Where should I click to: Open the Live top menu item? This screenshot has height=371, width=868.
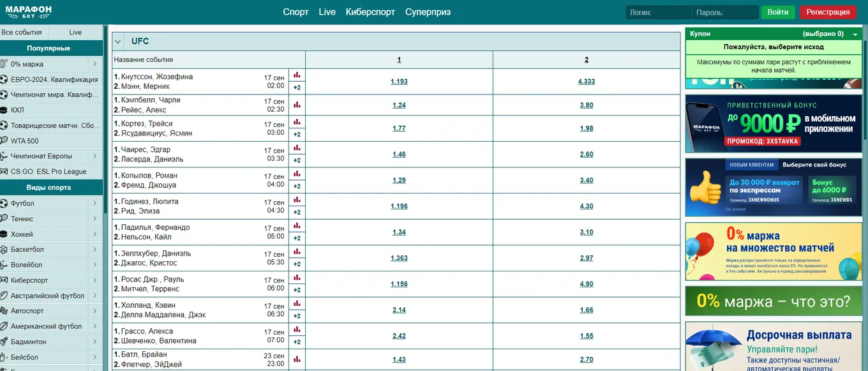(327, 11)
